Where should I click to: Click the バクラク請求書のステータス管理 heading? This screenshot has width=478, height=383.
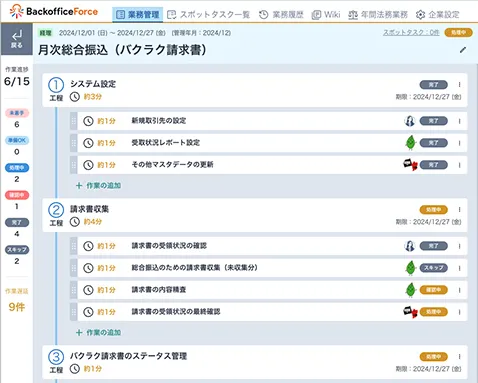coord(128,356)
